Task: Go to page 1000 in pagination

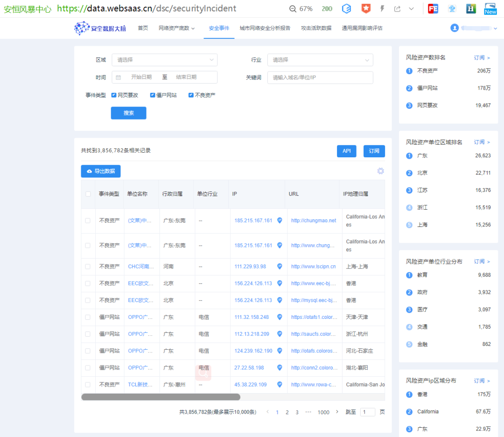Action: pyautogui.click(x=323, y=412)
